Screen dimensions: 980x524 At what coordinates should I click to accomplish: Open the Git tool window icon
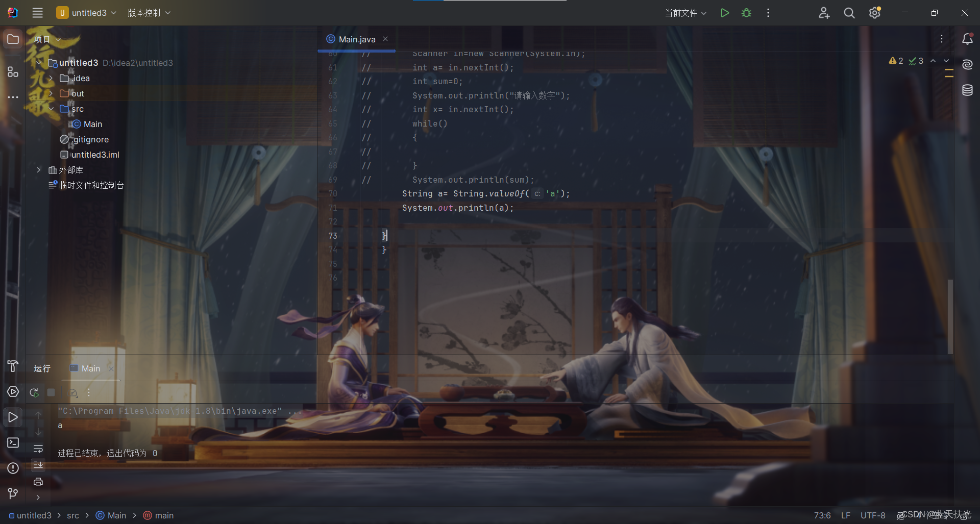[13, 493]
